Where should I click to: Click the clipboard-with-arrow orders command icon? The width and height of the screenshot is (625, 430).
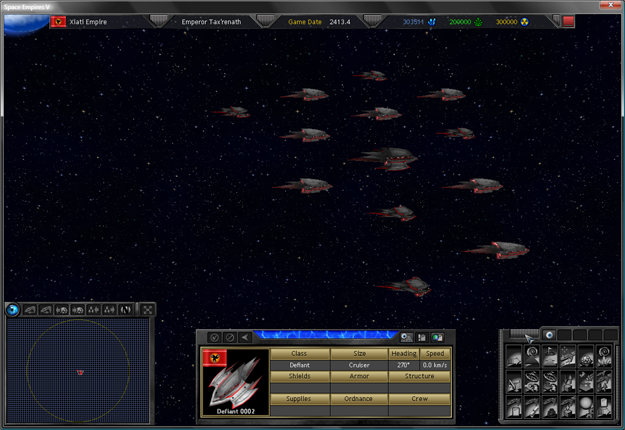pos(604,407)
